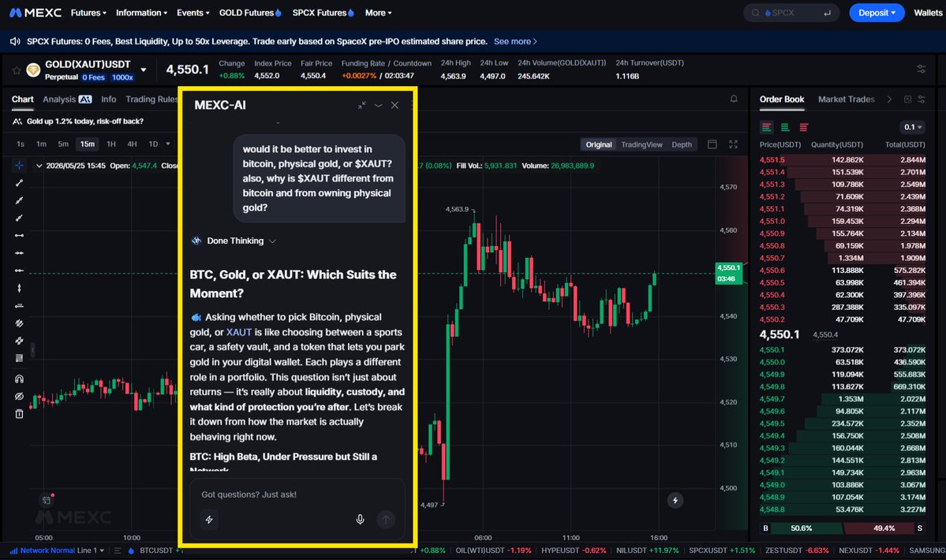Click the 50.6% buy ratio bar
This screenshot has width=946, height=560.
click(x=808, y=528)
